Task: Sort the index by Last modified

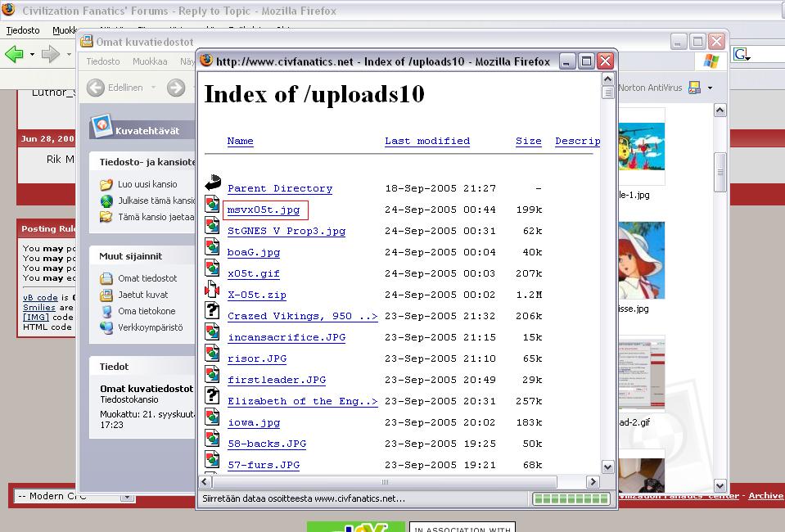Action: 427,141
